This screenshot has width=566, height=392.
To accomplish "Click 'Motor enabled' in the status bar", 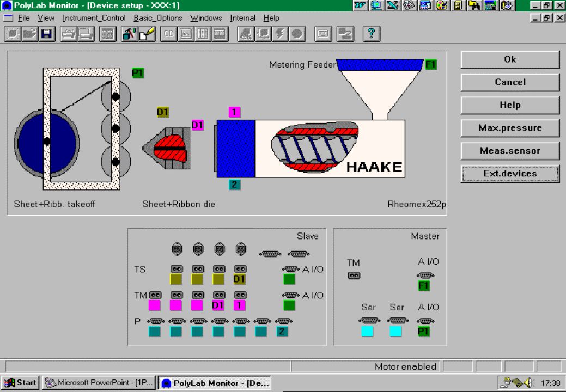I will click(405, 367).
